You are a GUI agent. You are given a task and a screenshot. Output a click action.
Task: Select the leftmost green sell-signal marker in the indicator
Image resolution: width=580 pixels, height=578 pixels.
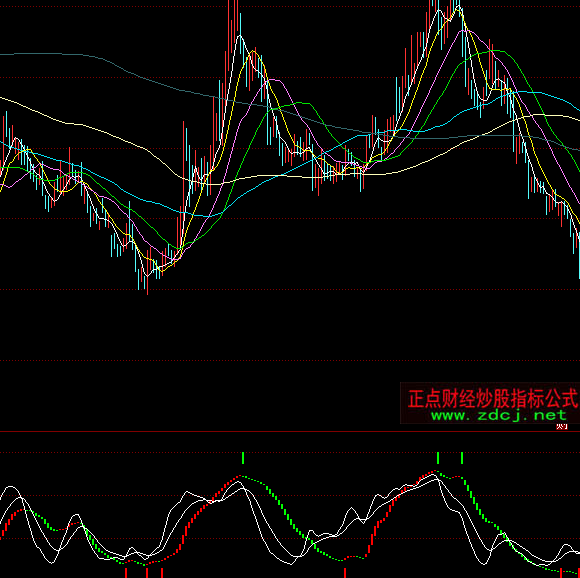(x=243, y=458)
